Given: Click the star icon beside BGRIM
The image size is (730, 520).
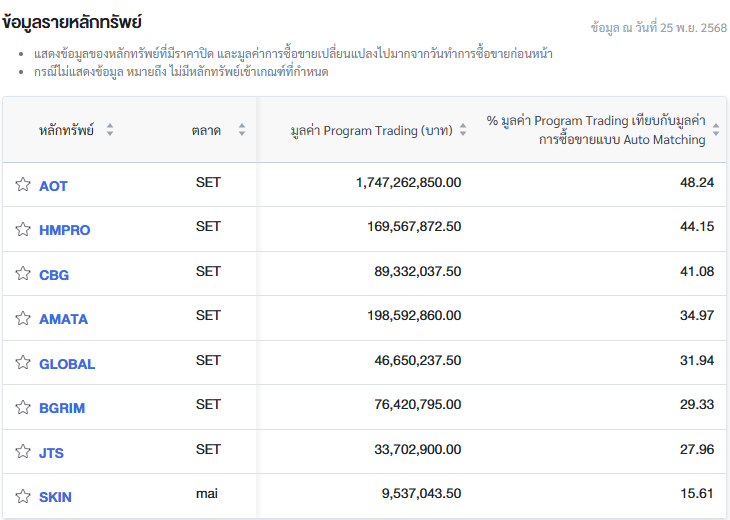Looking at the screenshot, I should point(22,408).
